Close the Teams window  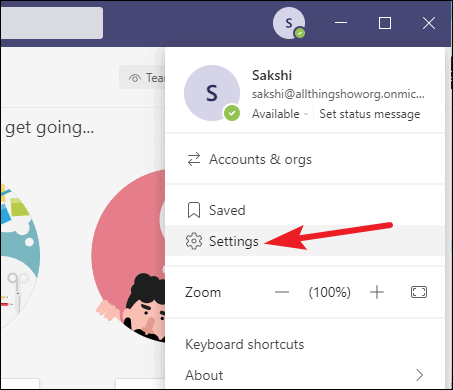point(429,23)
